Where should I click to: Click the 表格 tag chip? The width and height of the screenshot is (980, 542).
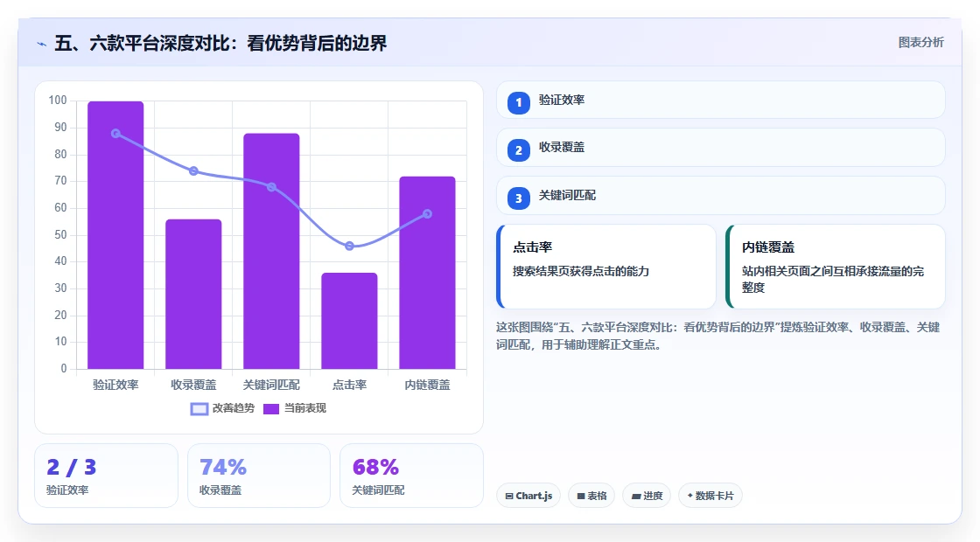(x=591, y=496)
